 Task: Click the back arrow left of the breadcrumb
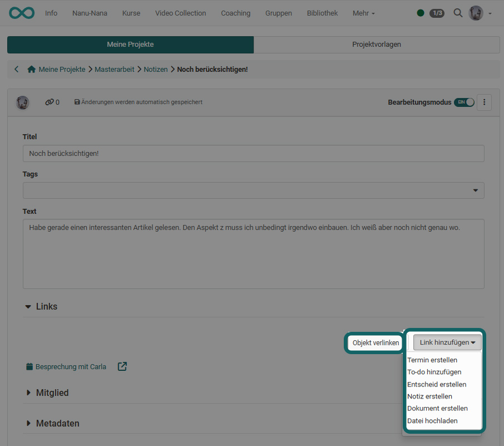tap(16, 69)
